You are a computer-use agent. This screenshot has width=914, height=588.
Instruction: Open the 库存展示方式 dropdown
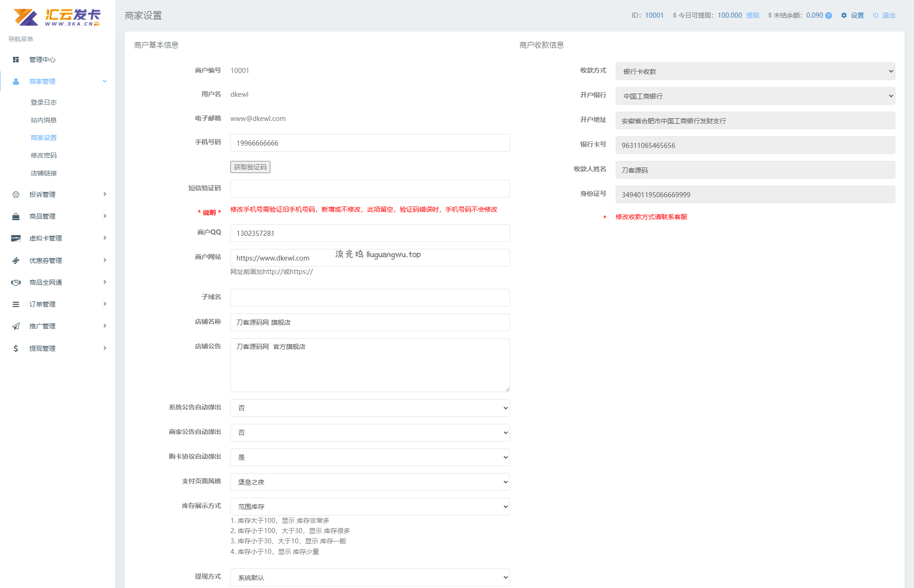click(x=370, y=507)
